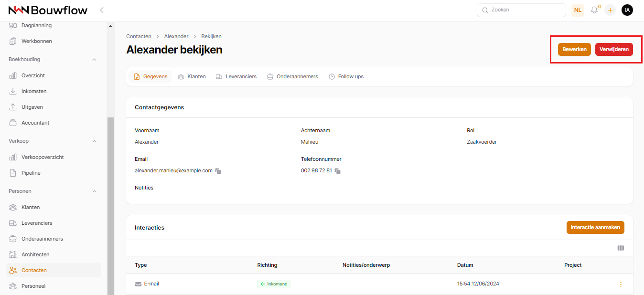Click Interactie aanmaken button

coord(595,228)
